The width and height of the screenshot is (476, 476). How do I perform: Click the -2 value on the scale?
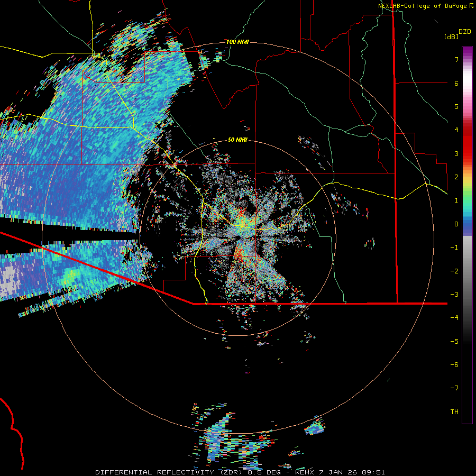[454, 271]
